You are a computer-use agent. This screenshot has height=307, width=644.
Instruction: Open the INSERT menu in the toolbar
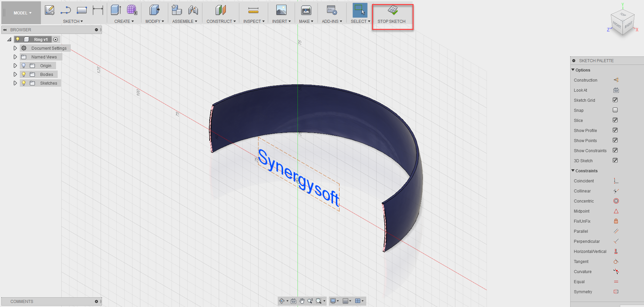coord(281,21)
